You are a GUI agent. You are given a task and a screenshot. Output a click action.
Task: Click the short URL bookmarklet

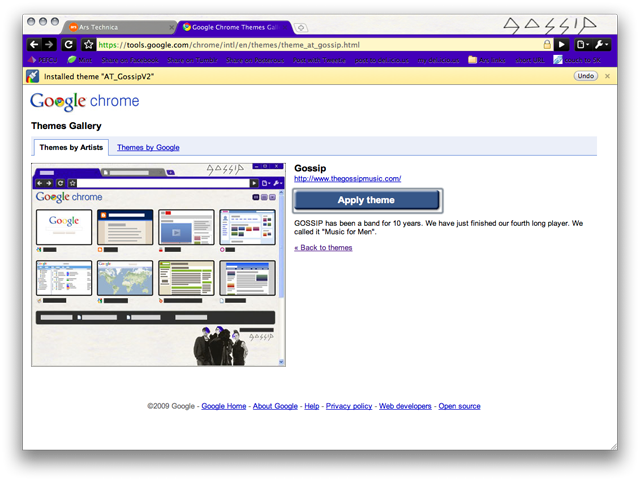coord(530,60)
